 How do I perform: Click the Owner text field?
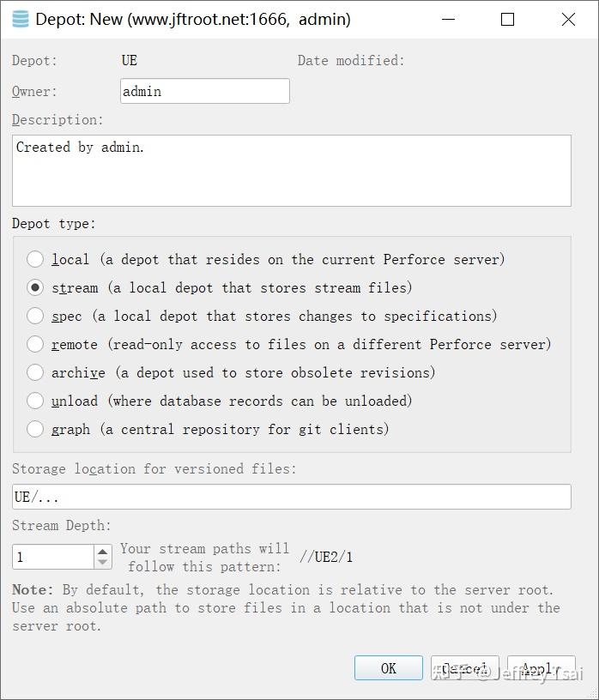204,91
